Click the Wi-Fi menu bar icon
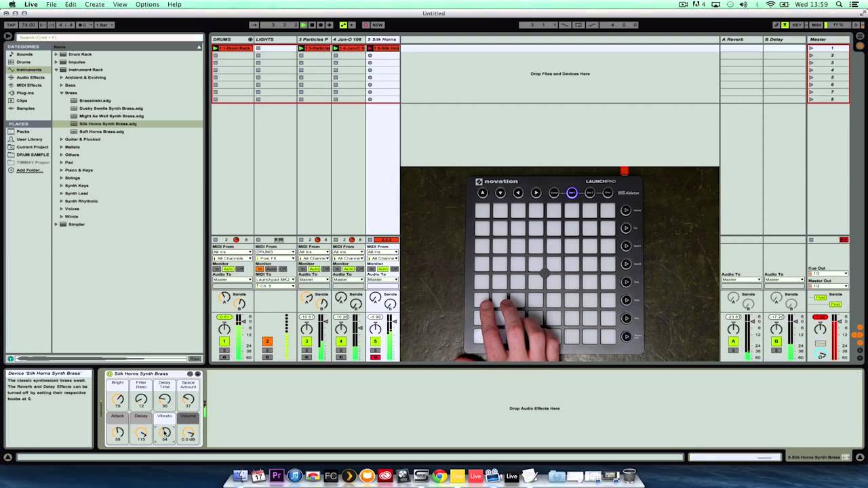The width and height of the screenshot is (868, 488). click(770, 5)
